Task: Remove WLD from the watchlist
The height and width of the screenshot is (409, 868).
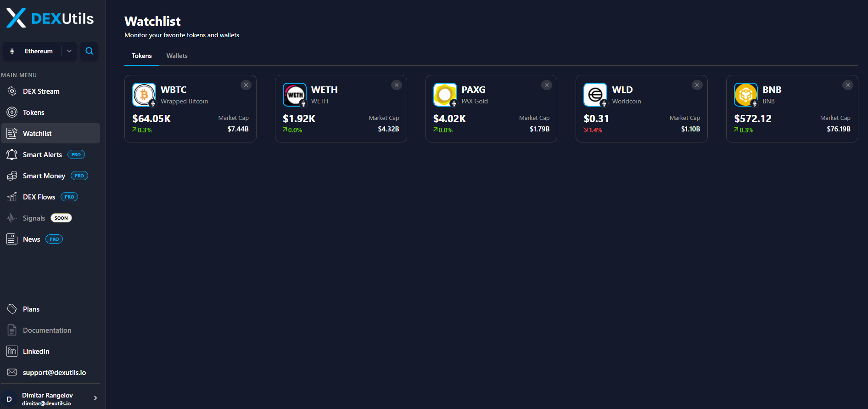Action: coord(697,85)
